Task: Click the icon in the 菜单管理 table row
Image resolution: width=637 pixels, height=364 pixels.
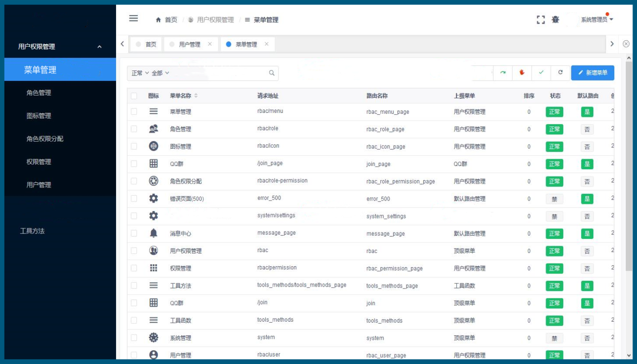Action: pyautogui.click(x=153, y=111)
